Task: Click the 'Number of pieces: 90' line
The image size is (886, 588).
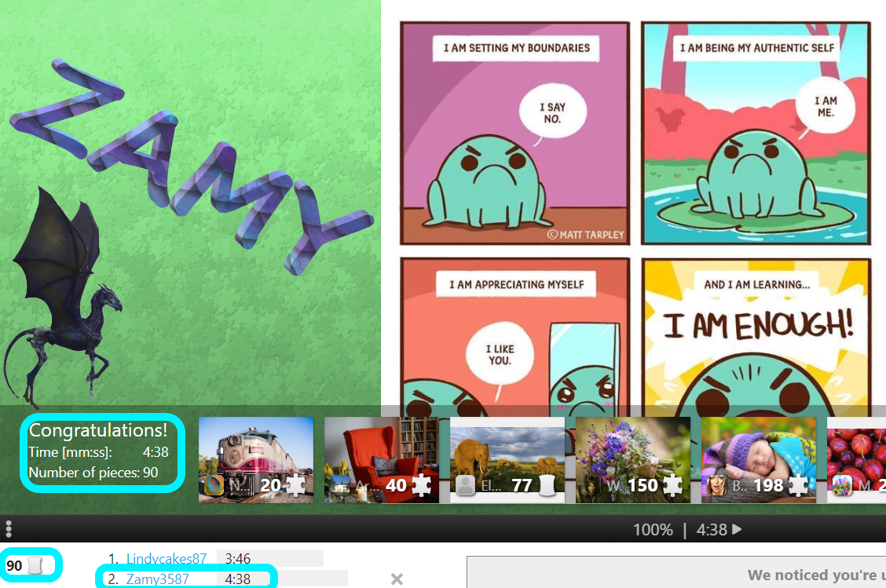Action: pos(93,473)
